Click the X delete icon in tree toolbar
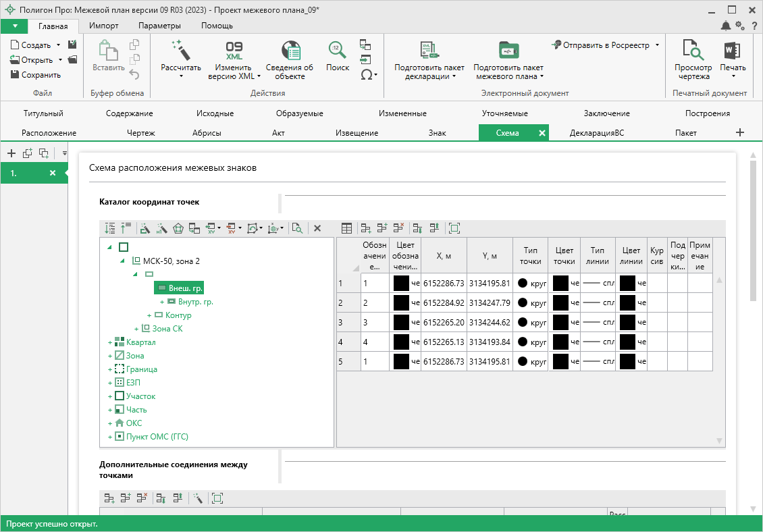763x532 pixels. tap(317, 228)
